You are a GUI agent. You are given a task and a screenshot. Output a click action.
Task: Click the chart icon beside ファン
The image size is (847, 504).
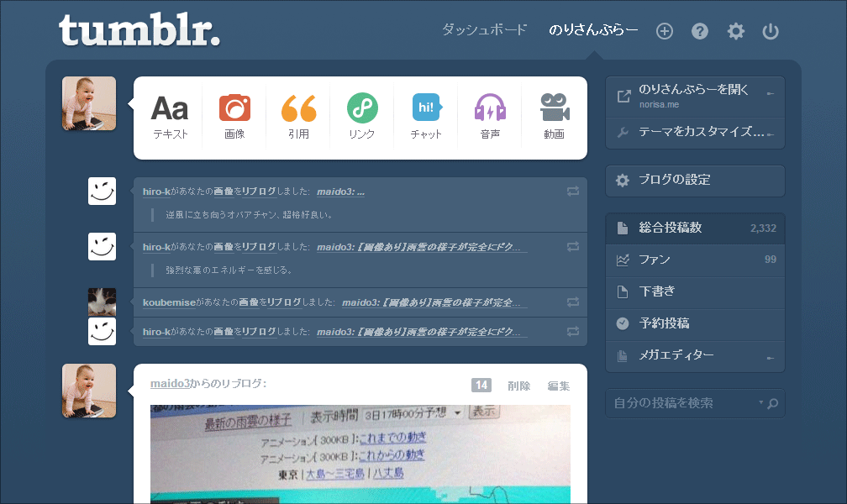623,260
